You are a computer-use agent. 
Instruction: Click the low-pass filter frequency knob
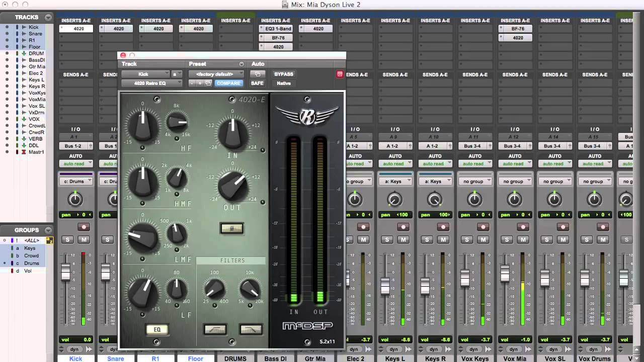point(250,289)
